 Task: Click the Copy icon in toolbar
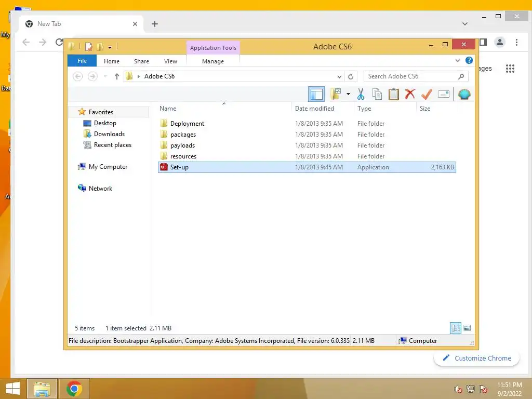pyautogui.click(x=377, y=94)
